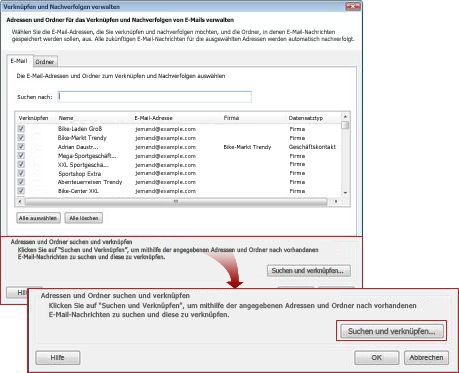The height and width of the screenshot is (373, 459).
Task: Click Bike-Markt Trendy in the Firma column
Action: 247,147
